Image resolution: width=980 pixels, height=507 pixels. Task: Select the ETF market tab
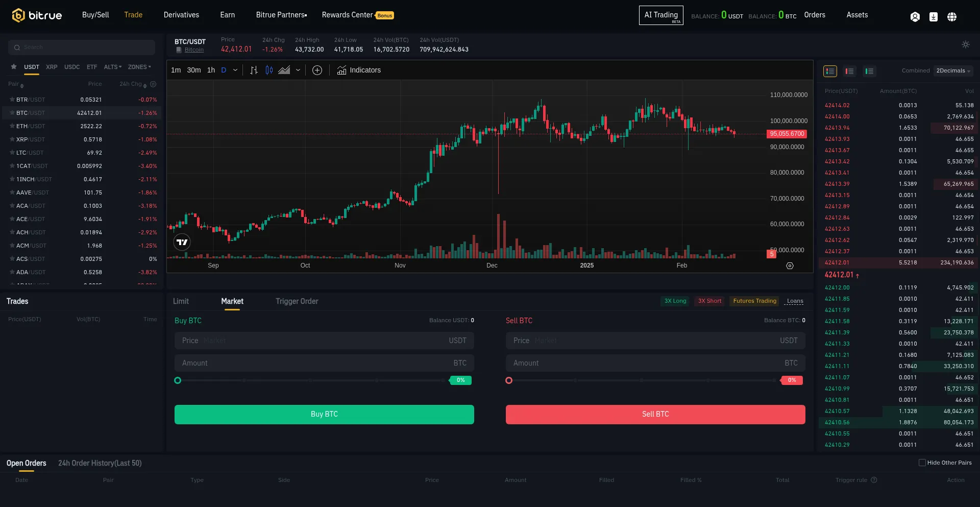pyautogui.click(x=92, y=67)
